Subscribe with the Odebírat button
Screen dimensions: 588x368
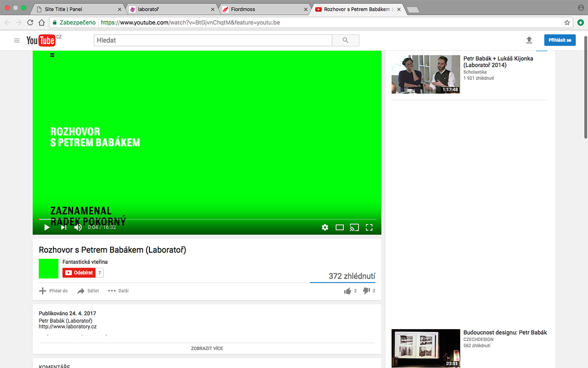coord(79,273)
